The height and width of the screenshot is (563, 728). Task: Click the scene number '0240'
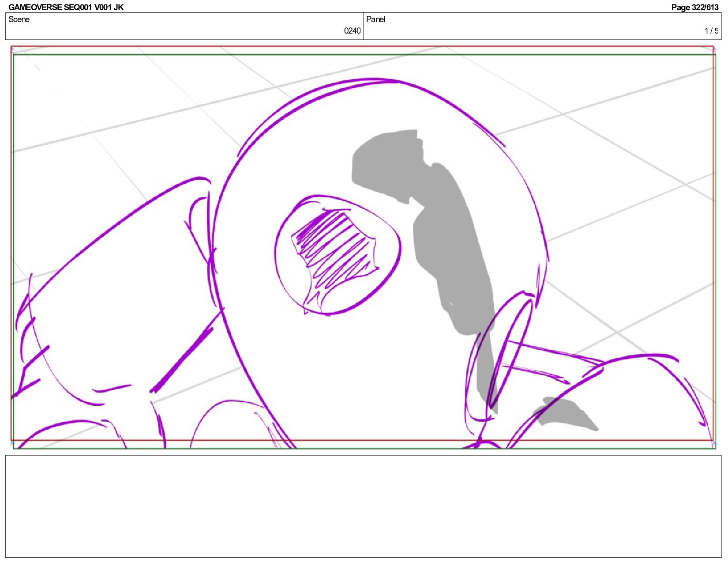click(352, 31)
